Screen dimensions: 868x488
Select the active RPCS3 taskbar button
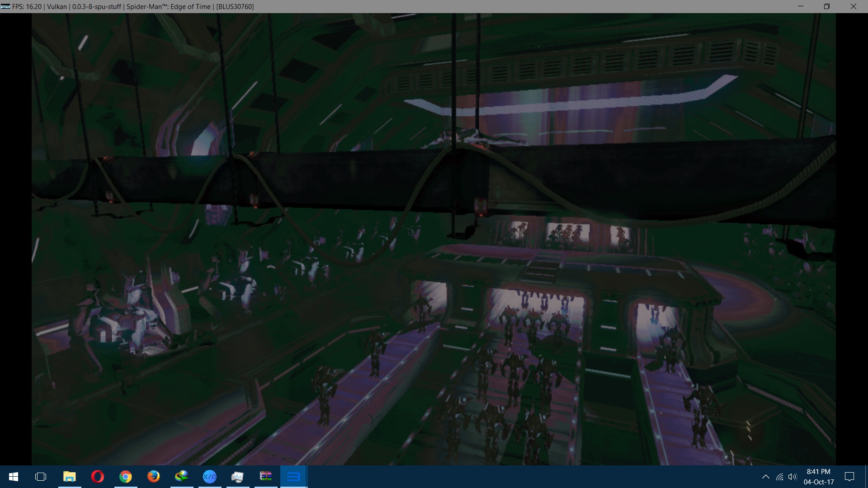tap(293, 477)
